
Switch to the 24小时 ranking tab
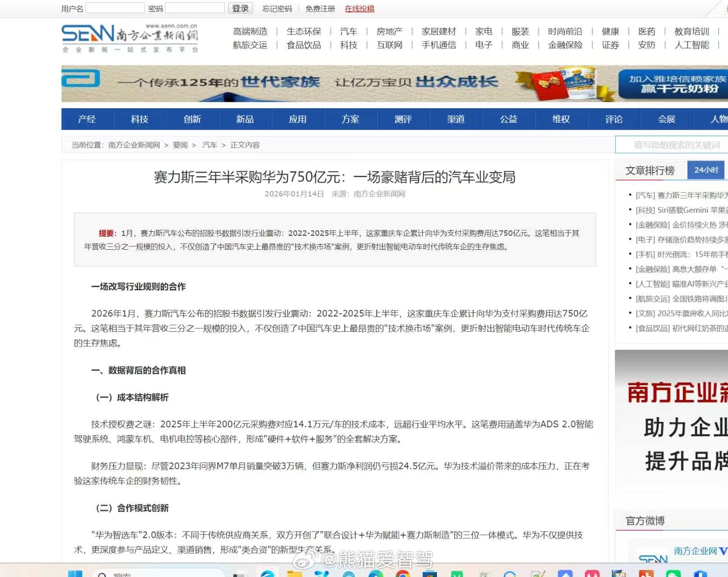706,170
